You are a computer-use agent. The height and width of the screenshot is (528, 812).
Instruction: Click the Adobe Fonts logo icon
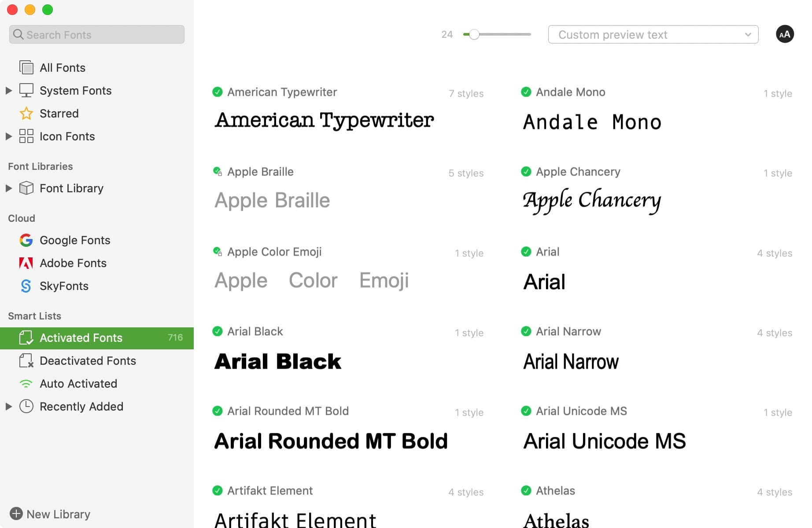tap(26, 263)
